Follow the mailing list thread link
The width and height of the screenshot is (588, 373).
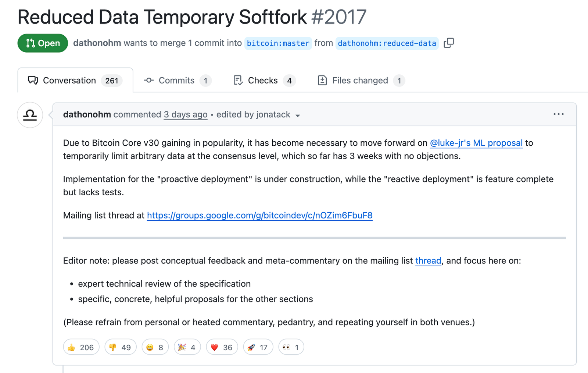pyautogui.click(x=428, y=261)
